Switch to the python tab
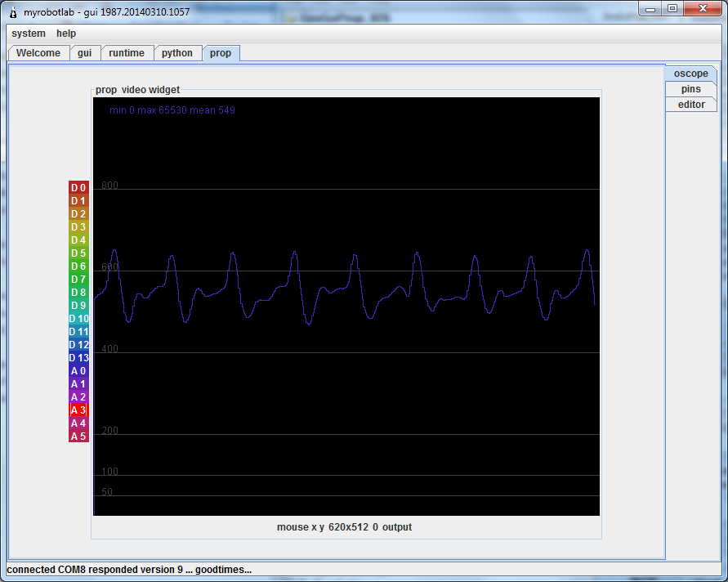Screen dimensions: 728x582 tap(176, 53)
